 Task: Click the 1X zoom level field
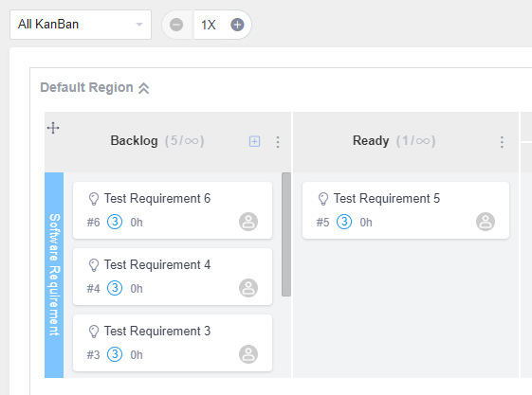[x=209, y=25]
